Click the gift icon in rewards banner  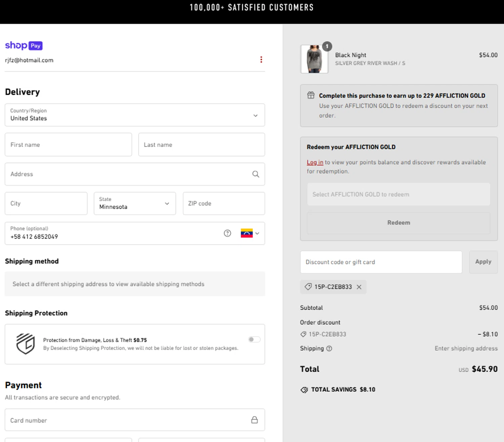point(311,95)
